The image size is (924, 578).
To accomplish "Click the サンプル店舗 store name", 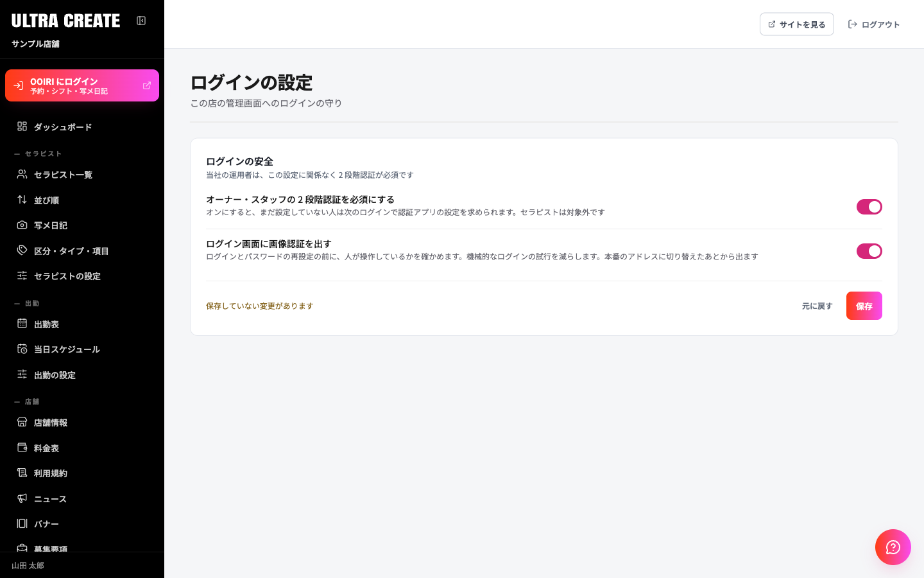I will tap(35, 44).
